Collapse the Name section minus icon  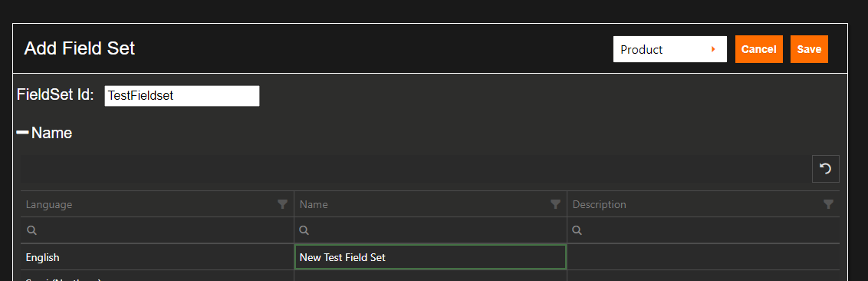click(x=22, y=133)
